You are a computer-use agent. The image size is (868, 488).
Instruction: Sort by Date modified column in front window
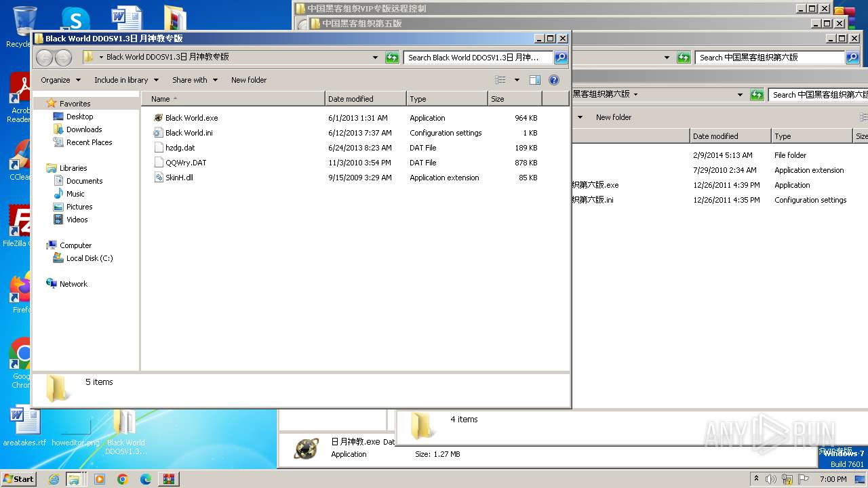click(366, 99)
